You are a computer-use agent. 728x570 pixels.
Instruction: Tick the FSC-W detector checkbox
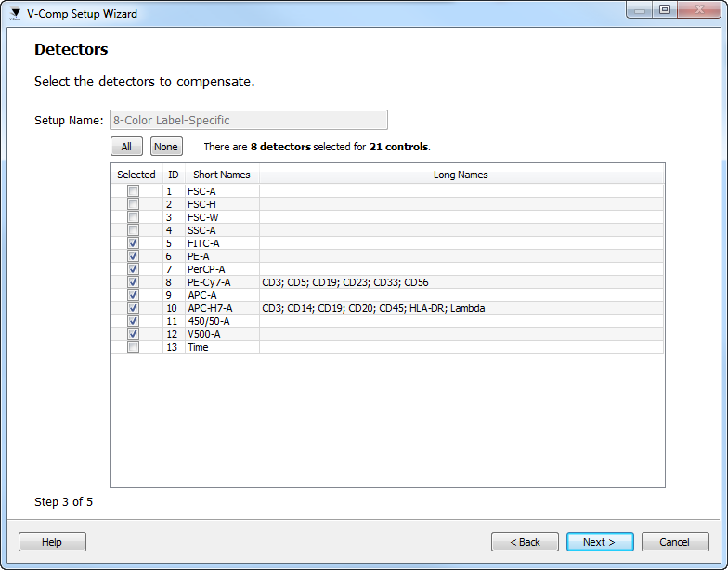(134, 217)
